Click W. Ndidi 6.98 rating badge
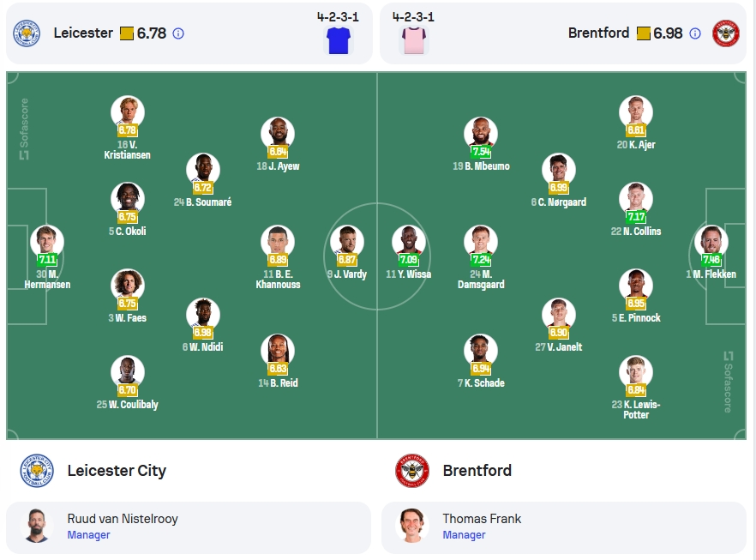The height and width of the screenshot is (560, 756). [x=202, y=333]
